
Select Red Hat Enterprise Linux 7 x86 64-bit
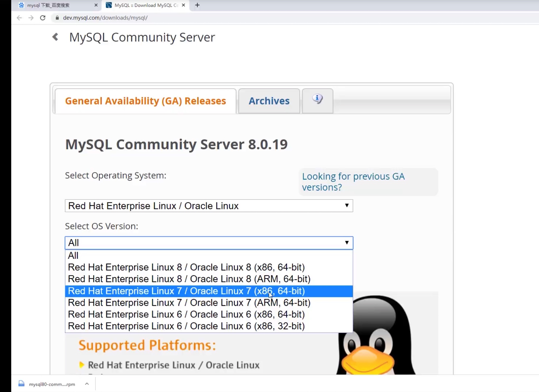tap(186, 291)
